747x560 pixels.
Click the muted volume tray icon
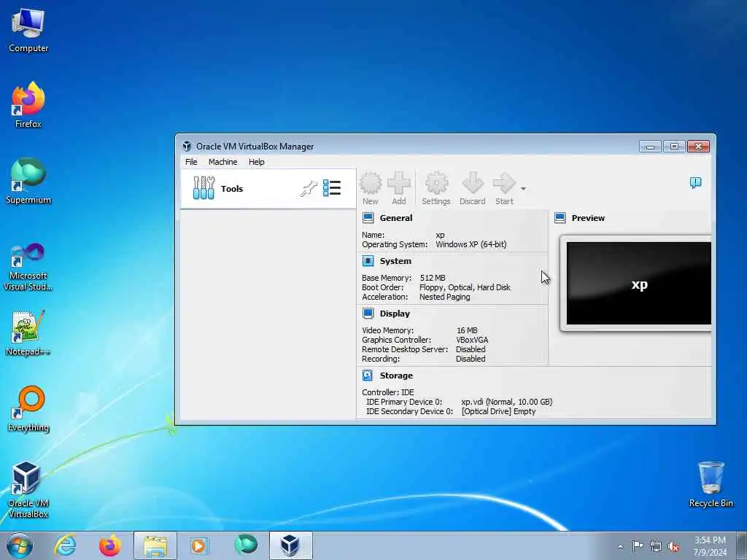[673, 547]
